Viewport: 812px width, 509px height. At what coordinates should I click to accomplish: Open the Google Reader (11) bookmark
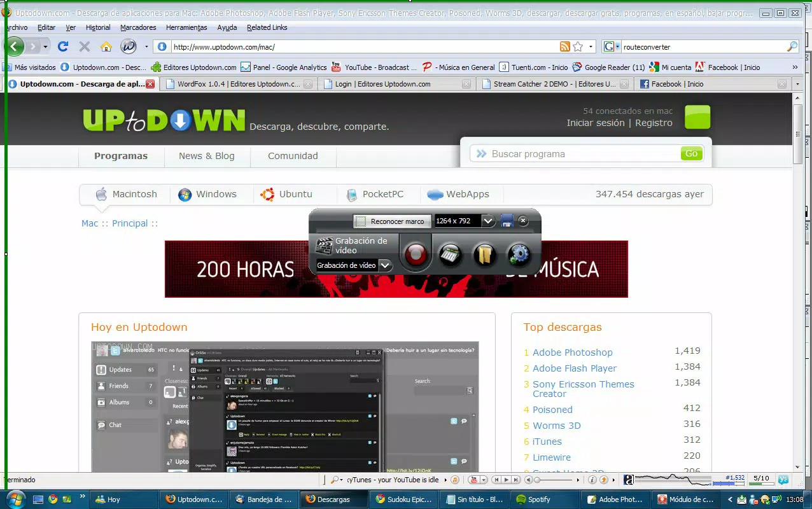[x=609, y=67]
